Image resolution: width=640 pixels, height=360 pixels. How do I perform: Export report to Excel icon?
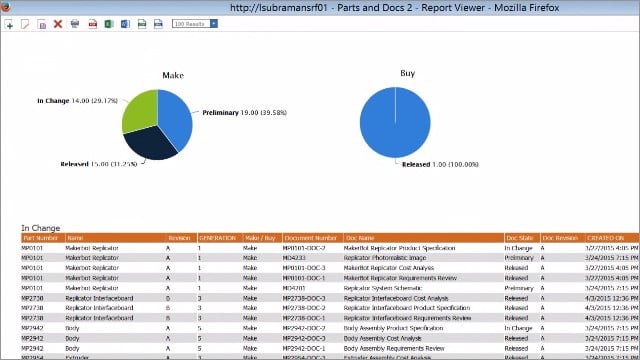tap(109, 24)
